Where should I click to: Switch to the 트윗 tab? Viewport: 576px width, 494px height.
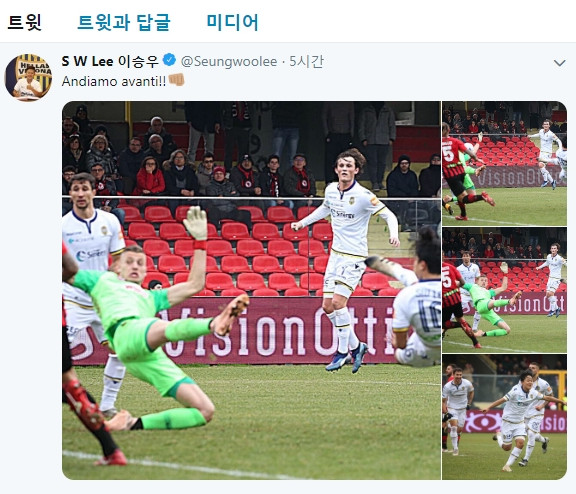point(24,22)
